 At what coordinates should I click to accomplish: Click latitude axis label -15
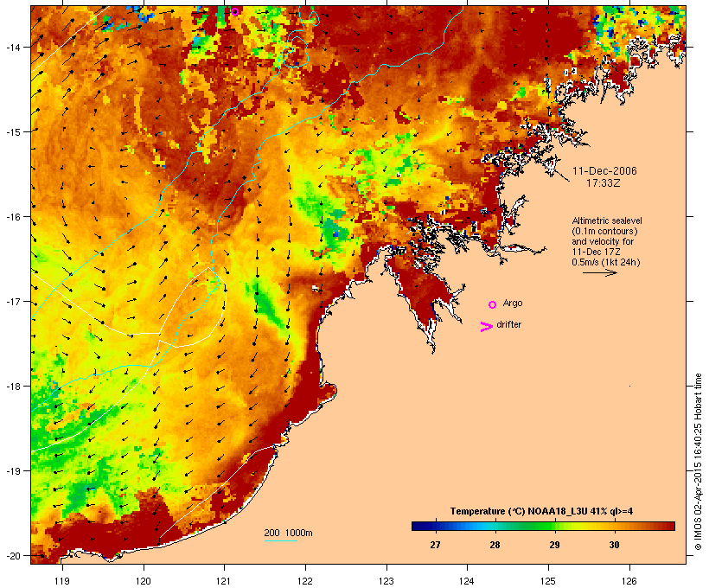[x=12, y=132]
